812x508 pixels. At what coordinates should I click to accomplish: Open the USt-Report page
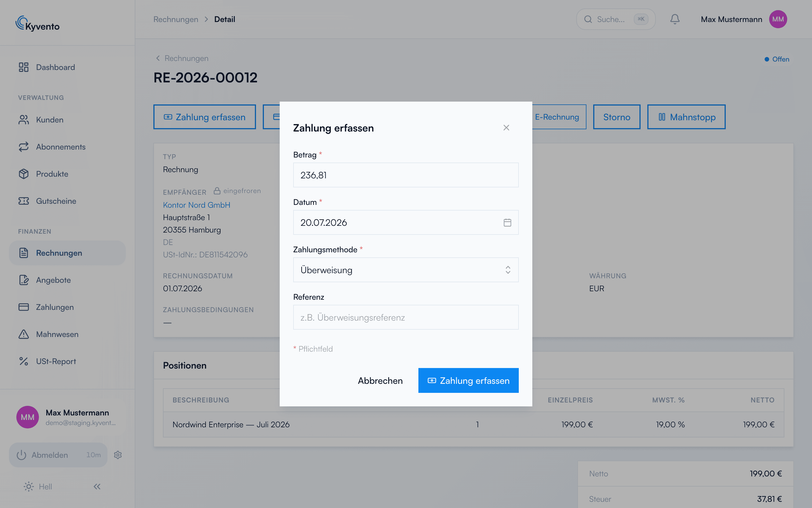(67, 362)
